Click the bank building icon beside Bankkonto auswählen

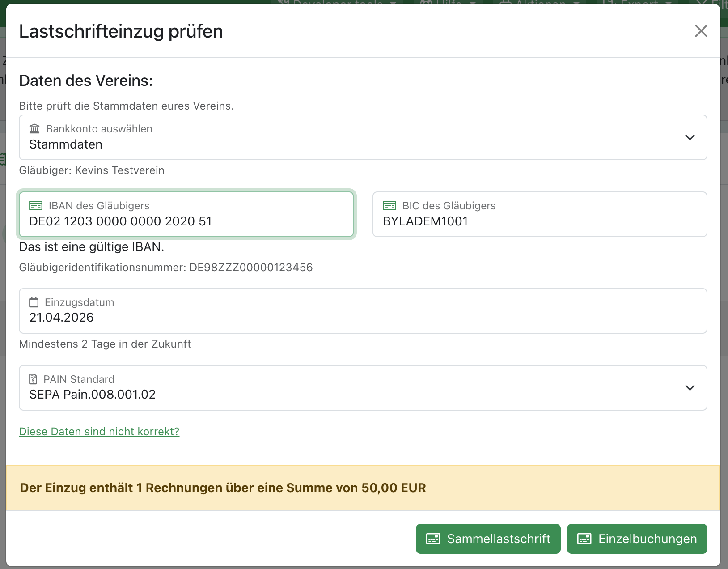[34, 129]
